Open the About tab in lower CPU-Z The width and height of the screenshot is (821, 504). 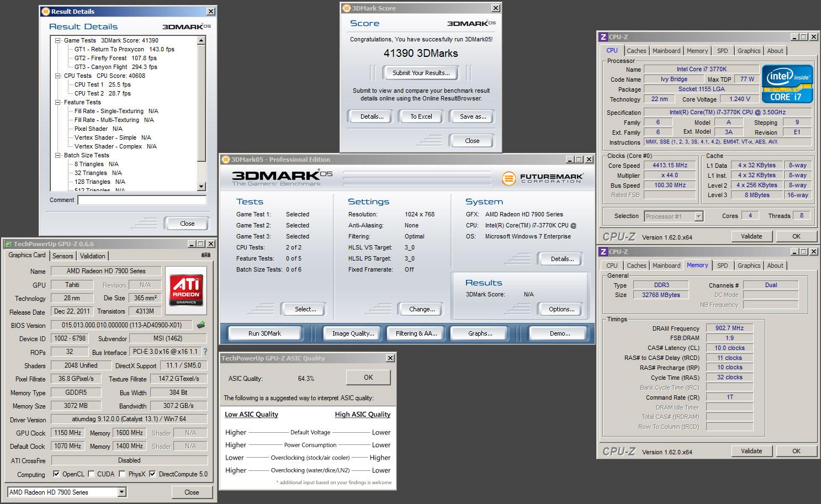point(775,266)
